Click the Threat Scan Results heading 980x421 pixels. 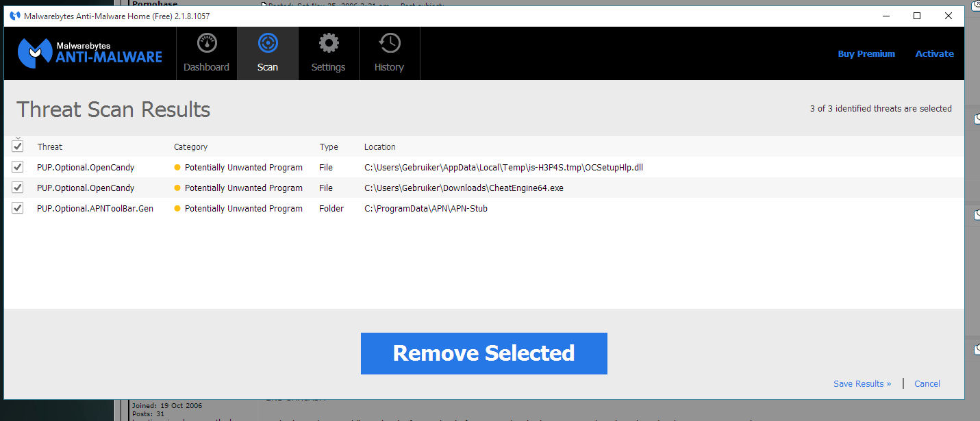[114, 110]
